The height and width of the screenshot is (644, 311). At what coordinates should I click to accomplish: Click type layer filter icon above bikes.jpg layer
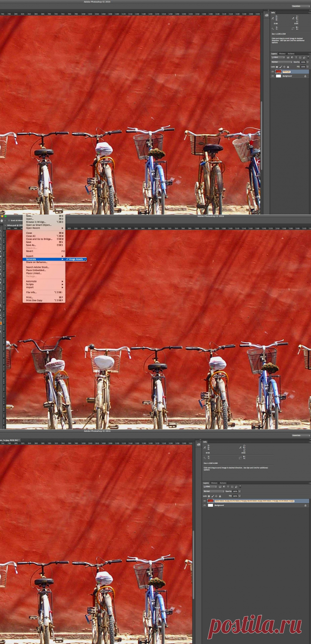click(296, 58)
